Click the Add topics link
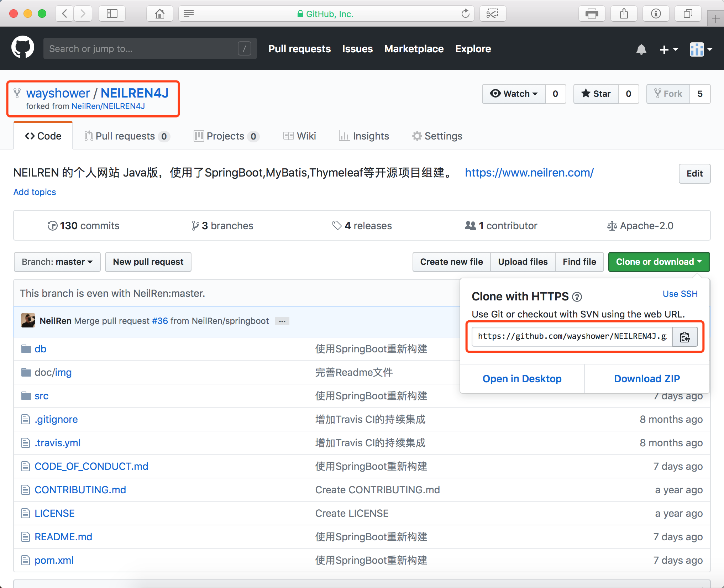This screenshot has width=724, height=588. pos(35,192)
